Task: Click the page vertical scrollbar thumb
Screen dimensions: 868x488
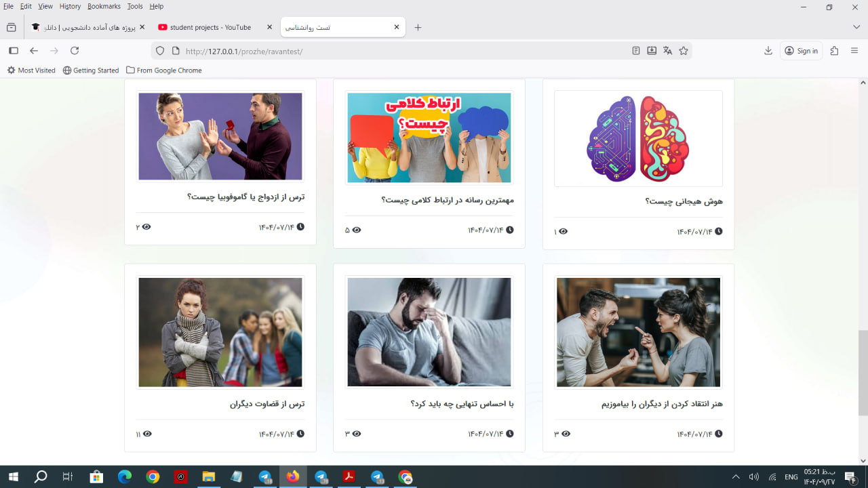Action: point(863,373)
